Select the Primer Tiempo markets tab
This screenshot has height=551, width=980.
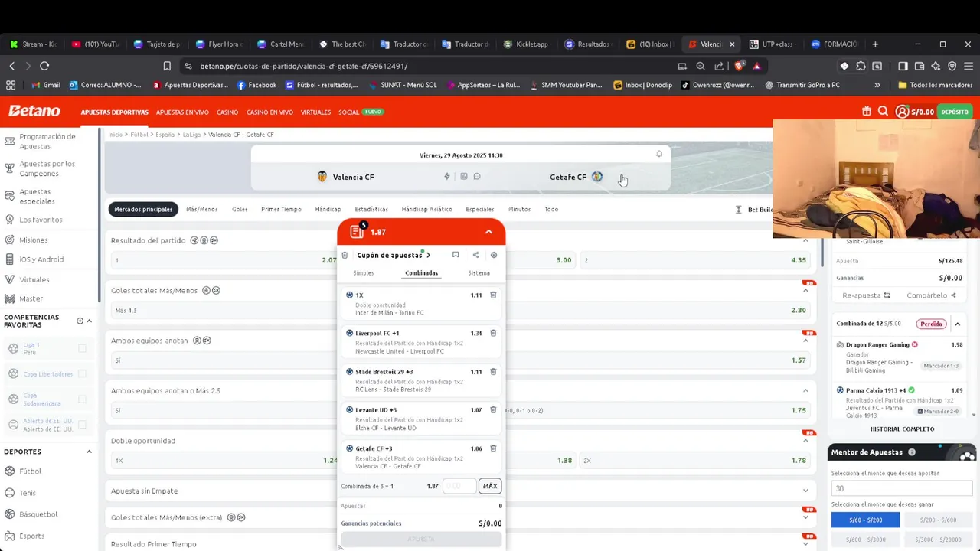[x=281, y=209]
